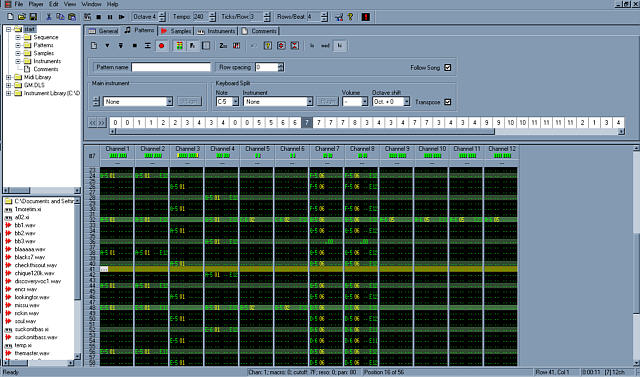Expand pattern icon with red arrows

(x=281, y=46)
